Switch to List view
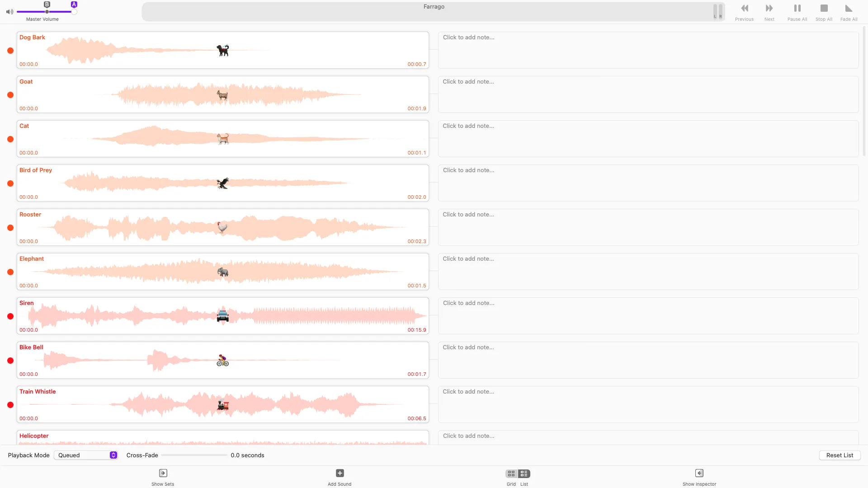Image resolution: width=868 pixels, height=488 pixels. [524, 474]
